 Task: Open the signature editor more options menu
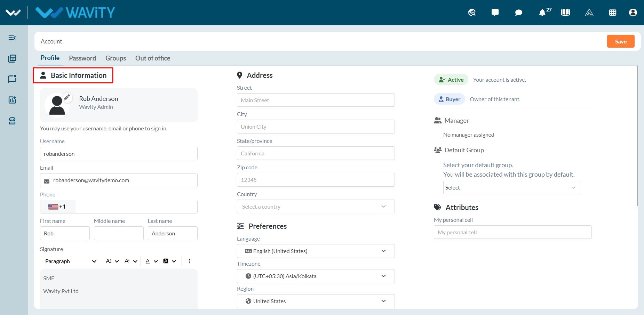190,261
